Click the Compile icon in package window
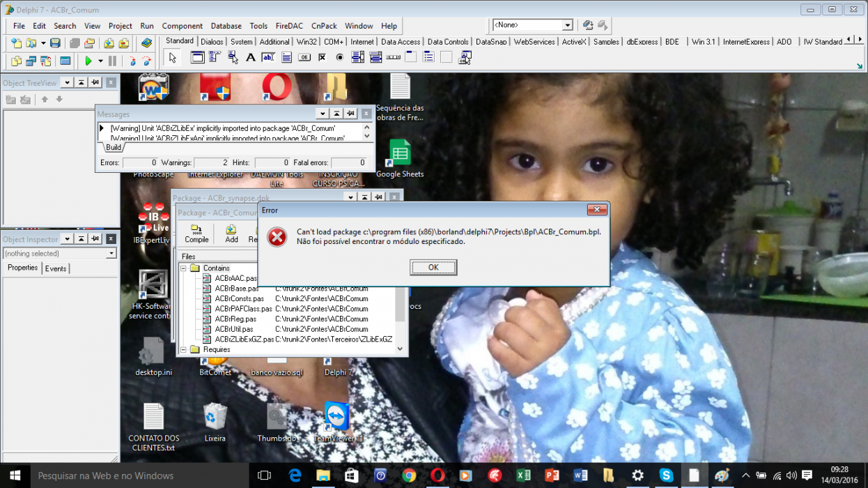 point(196,234)
